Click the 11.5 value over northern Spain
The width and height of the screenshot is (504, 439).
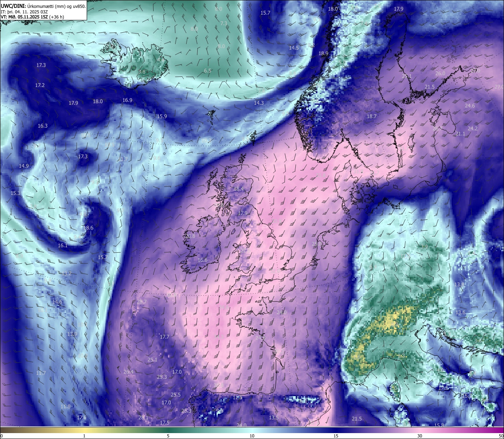point(237,398)
